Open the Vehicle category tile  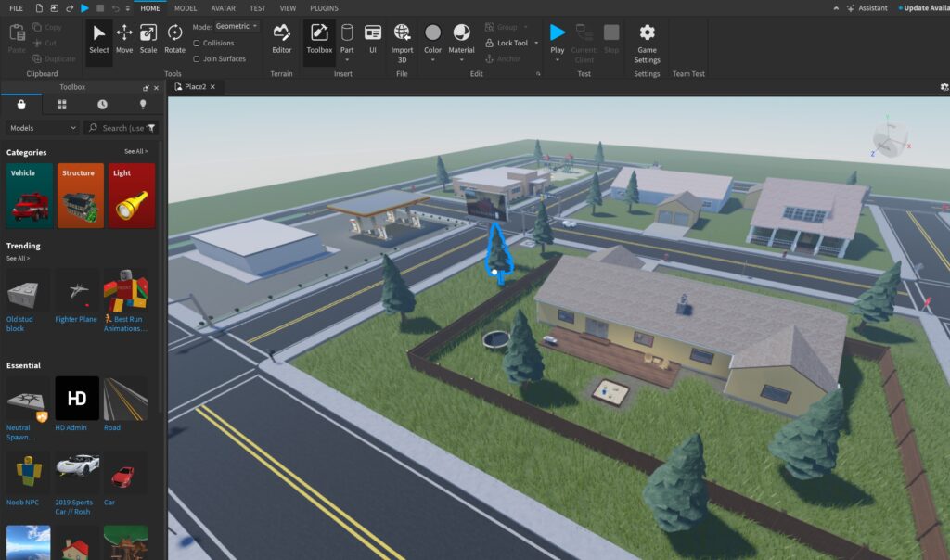[x=30, y=196]
